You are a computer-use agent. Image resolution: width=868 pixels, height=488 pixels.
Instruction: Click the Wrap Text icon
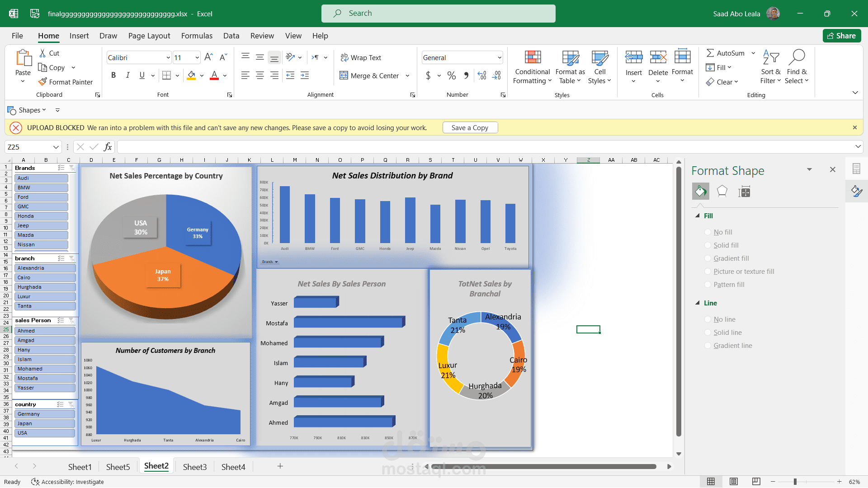[x=344, y=57]
